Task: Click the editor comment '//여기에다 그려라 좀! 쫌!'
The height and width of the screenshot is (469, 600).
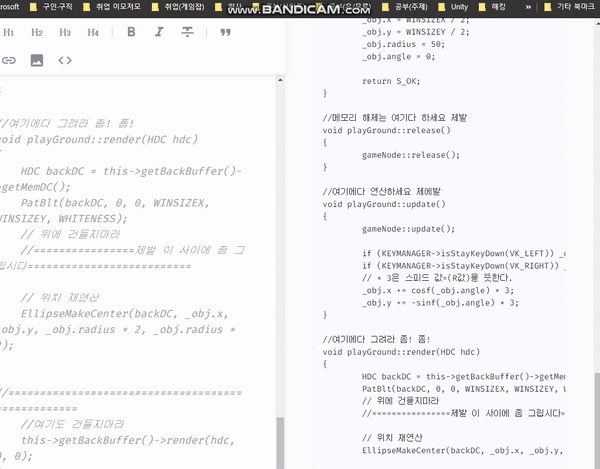Action: (67, 123)
